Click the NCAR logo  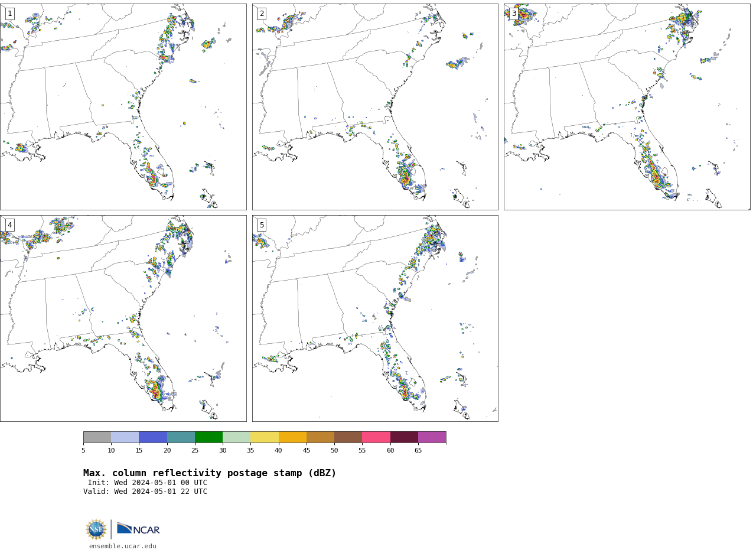pos(138,529)
